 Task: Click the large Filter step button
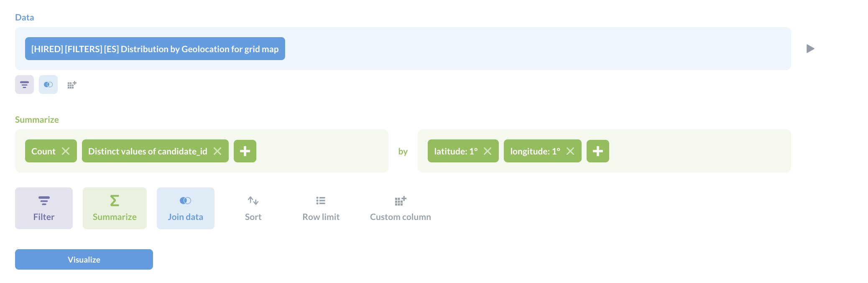(44, 208)
